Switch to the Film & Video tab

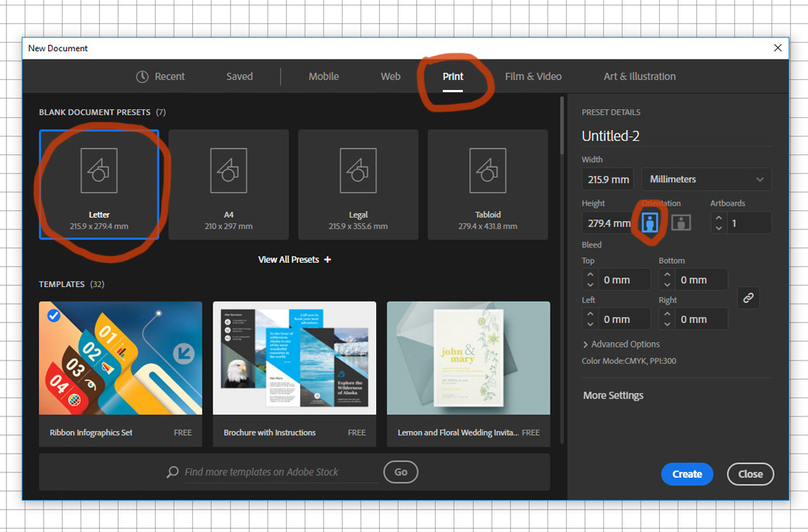(x=533, y=76)
